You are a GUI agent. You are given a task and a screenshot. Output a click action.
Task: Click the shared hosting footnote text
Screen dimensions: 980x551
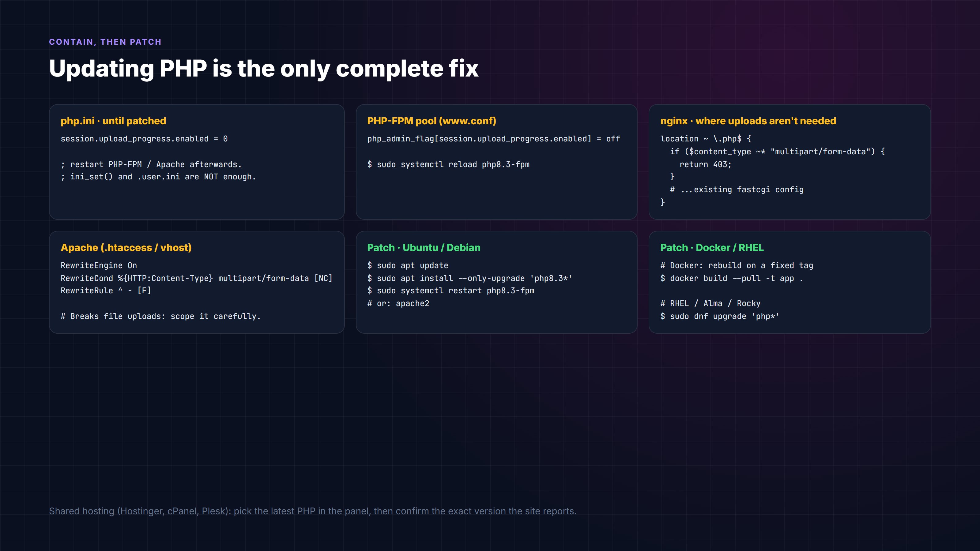coord(313,511)
